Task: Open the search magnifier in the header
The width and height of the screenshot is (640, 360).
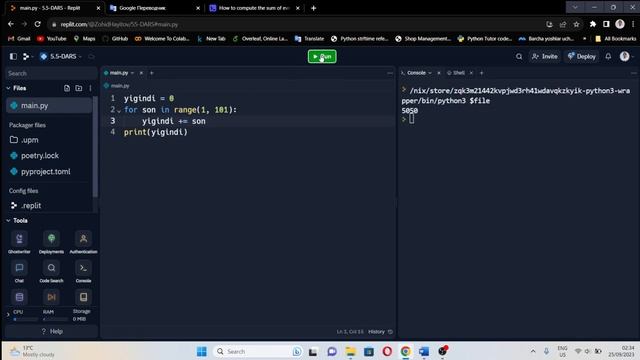Action: (x=519, y=56)
